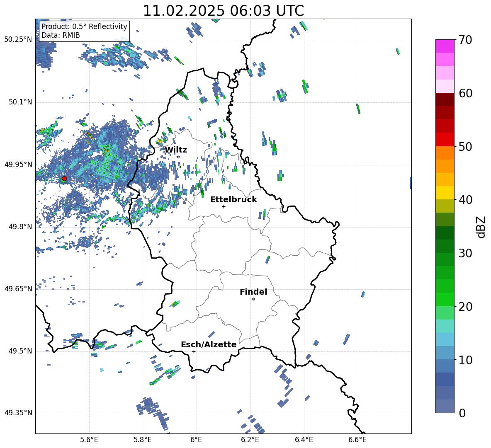Click the dark red colorbar segment below 60
491x448 pixels.
(445, 99)
